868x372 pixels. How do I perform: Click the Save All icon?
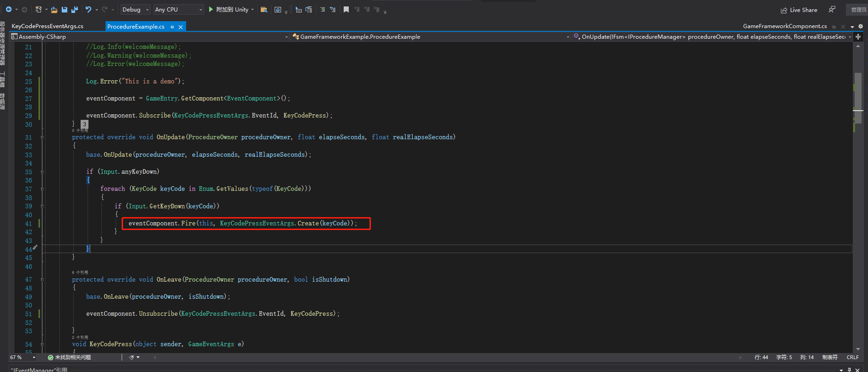[75, 9]
